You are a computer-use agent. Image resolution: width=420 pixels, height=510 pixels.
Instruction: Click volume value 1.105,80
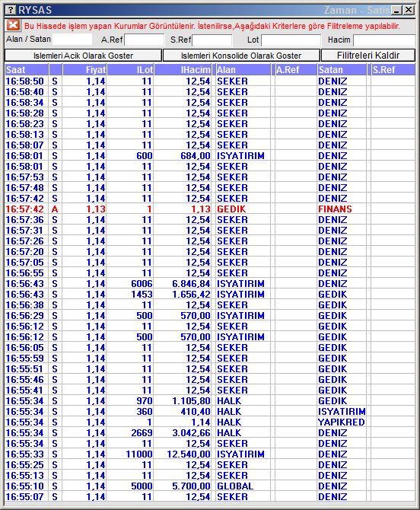click(191, 400)
